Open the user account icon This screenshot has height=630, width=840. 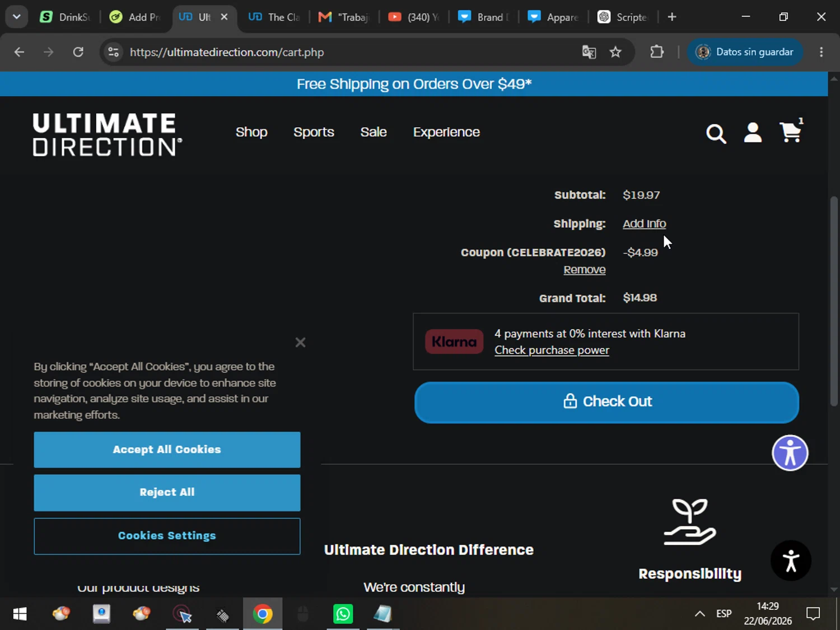click(753, 133)
